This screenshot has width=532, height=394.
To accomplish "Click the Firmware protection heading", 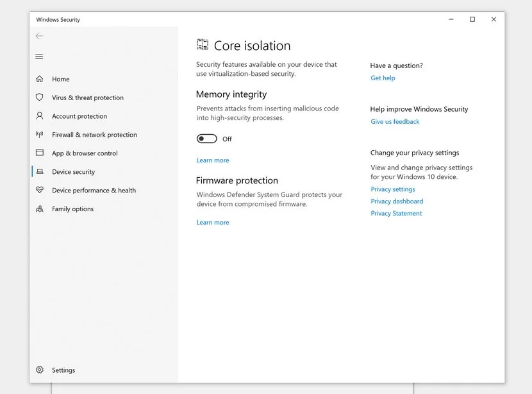I will click(x=237, y=180).
